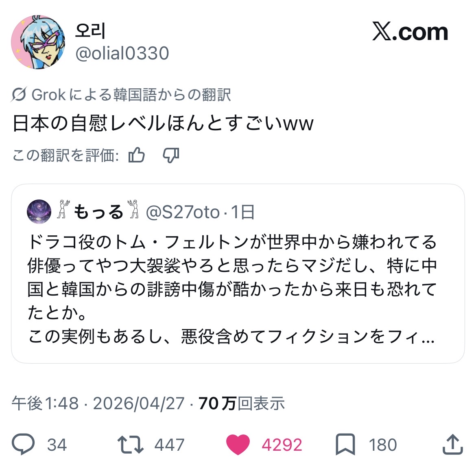Open the quoted post about Tom Felton
Viewport: 476px width, 467px height.
pos(238,274)
